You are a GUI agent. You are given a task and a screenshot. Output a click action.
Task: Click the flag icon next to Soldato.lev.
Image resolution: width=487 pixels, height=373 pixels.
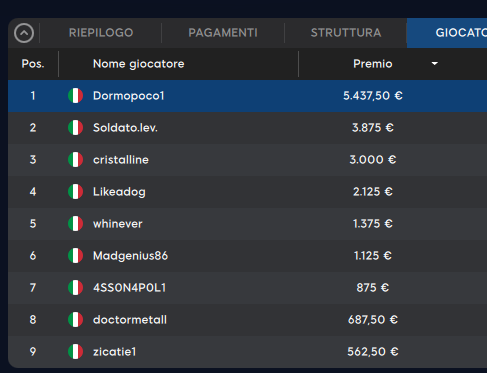tap(76, 128)
